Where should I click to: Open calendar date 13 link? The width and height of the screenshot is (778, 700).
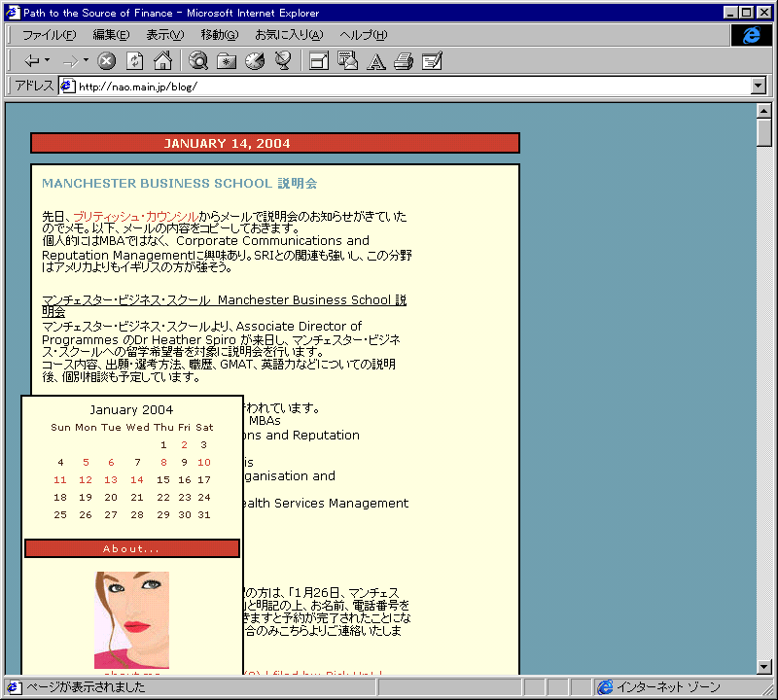[111, 479]
